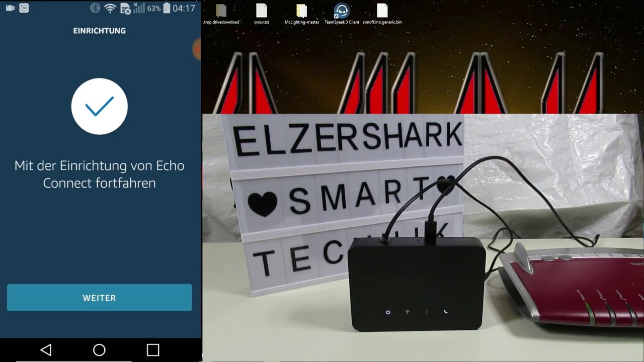Tap the Android home circle button
This screenshot has height=362, width=644.
[x=99, y=350]
